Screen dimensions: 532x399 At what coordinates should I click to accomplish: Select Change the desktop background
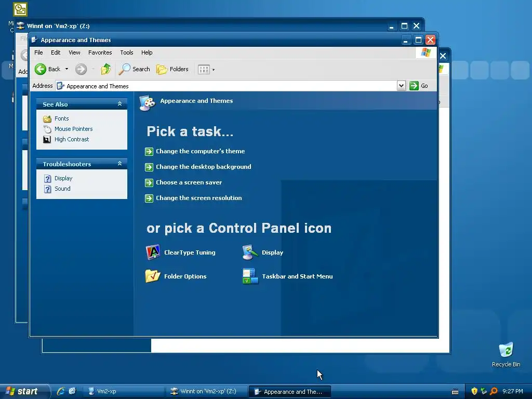[x=204, y=167]
